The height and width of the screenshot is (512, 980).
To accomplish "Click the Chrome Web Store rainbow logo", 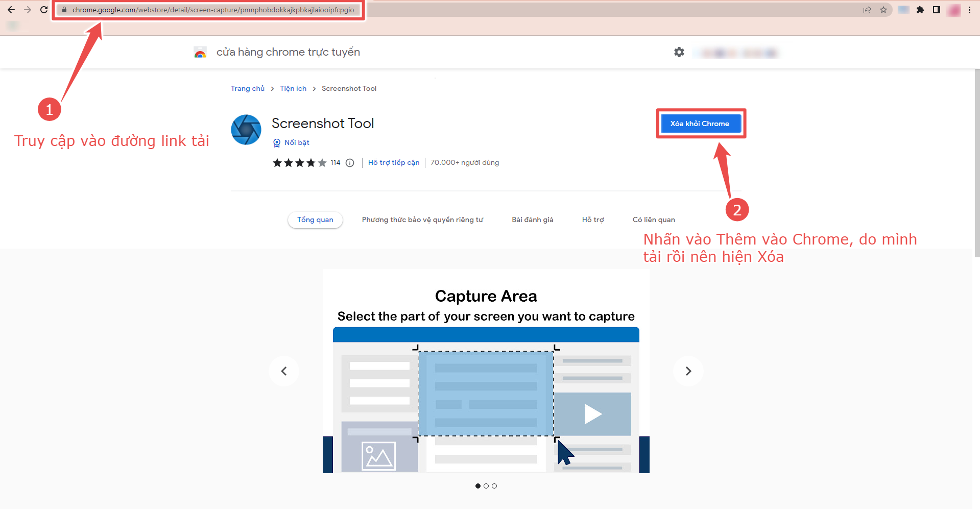I will coord(200,52).
